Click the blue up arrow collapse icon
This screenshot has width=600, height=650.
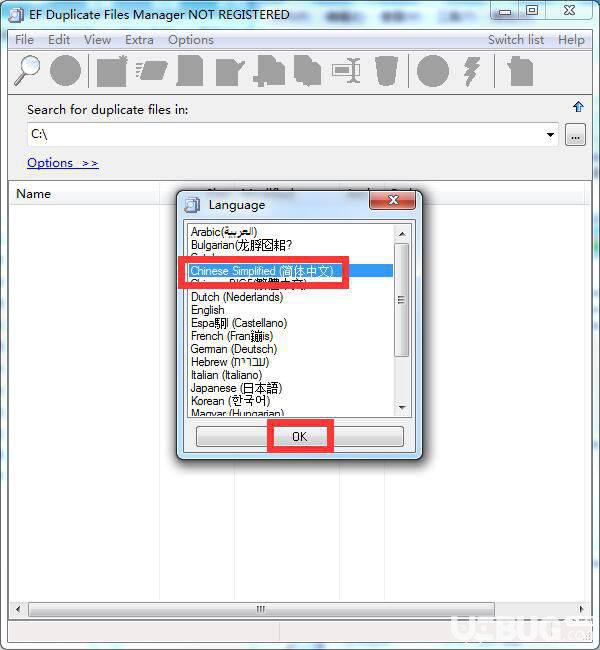pos(578,107)
